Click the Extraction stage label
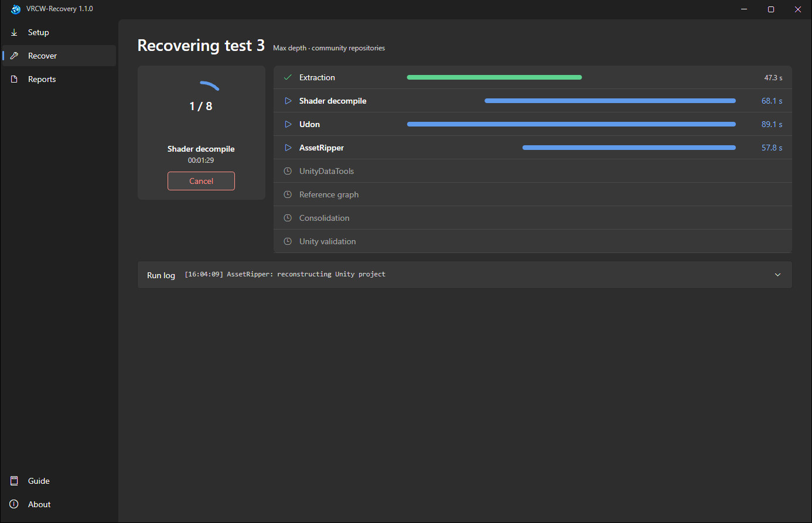812x523 pixels. click(x=317, y=77)
